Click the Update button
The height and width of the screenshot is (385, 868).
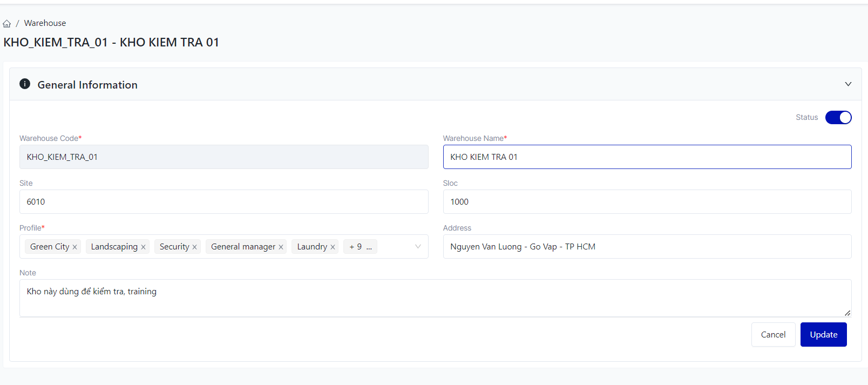point(823,335)
